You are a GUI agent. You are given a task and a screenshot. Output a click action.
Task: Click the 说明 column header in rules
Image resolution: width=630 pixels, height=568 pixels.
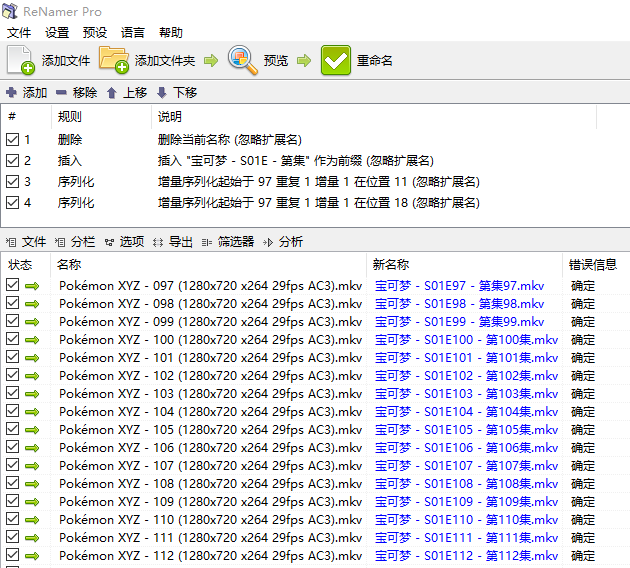tap(170, 117)
